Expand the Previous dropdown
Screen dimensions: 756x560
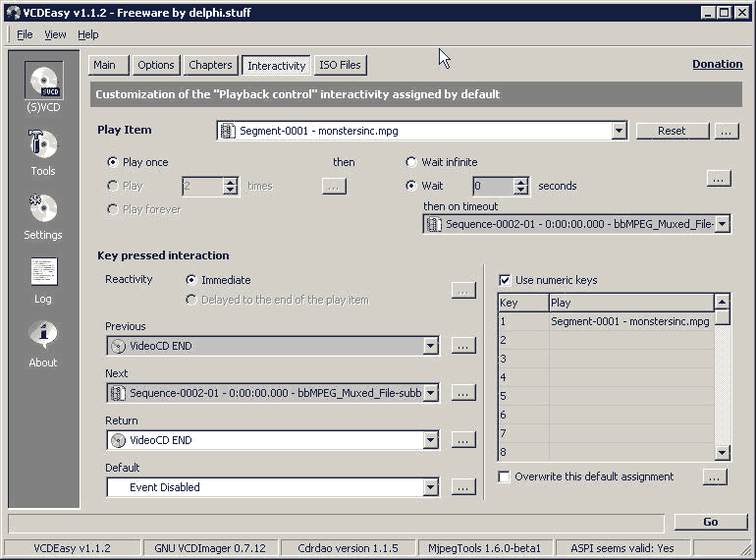(x=431, y=346)
